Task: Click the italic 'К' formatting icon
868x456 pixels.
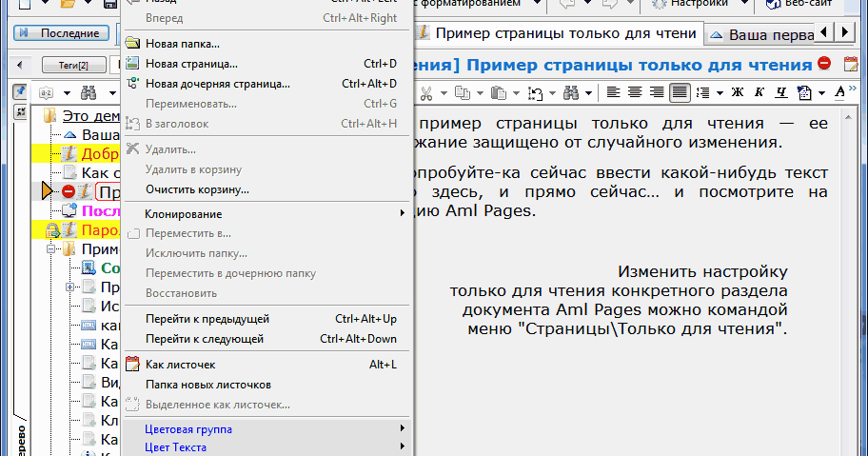Action: point(759,92)
